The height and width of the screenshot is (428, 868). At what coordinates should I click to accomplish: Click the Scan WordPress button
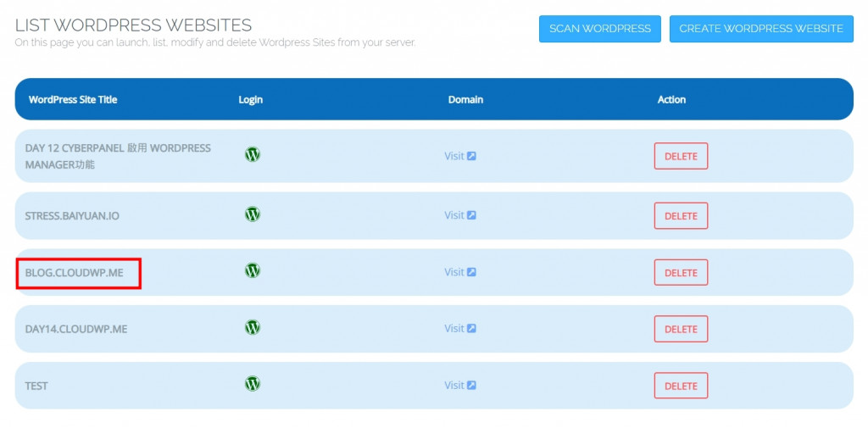coord(600,29)
